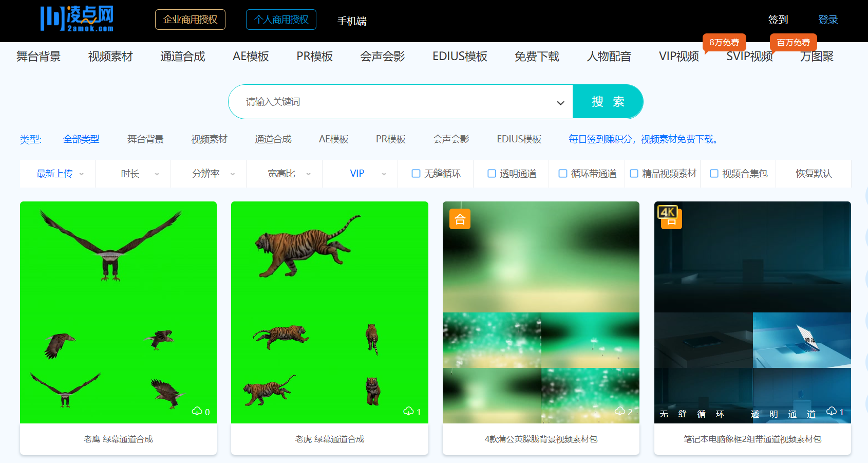Open the search keyword suggestions dropdown arrow
868x463 pixels.
(560, 102)
